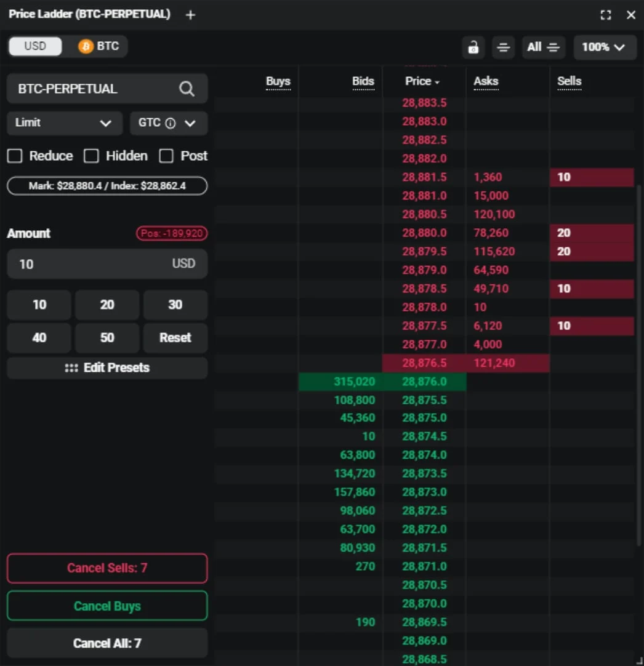Expand the panel to fullscreen
644x666 pixels.
click(606, 15)
